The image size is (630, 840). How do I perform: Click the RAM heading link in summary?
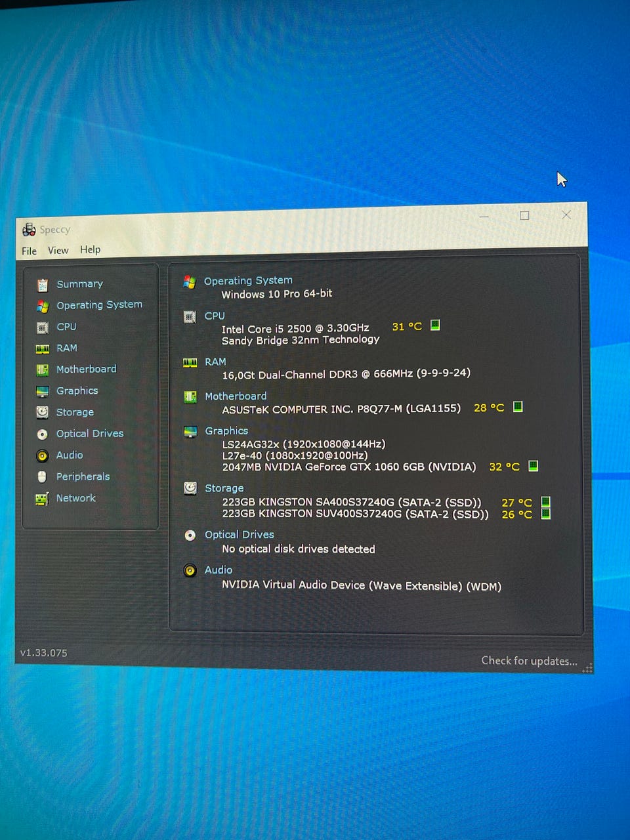pos(215,362)
